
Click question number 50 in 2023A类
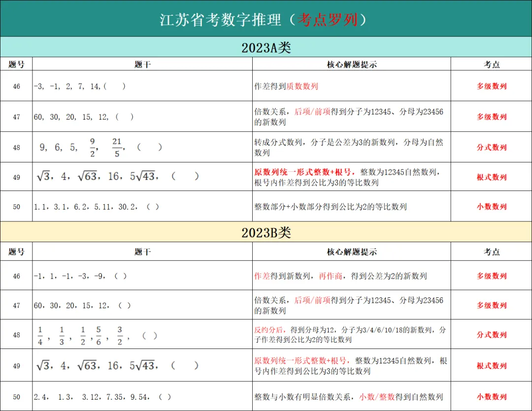[16, 207]
